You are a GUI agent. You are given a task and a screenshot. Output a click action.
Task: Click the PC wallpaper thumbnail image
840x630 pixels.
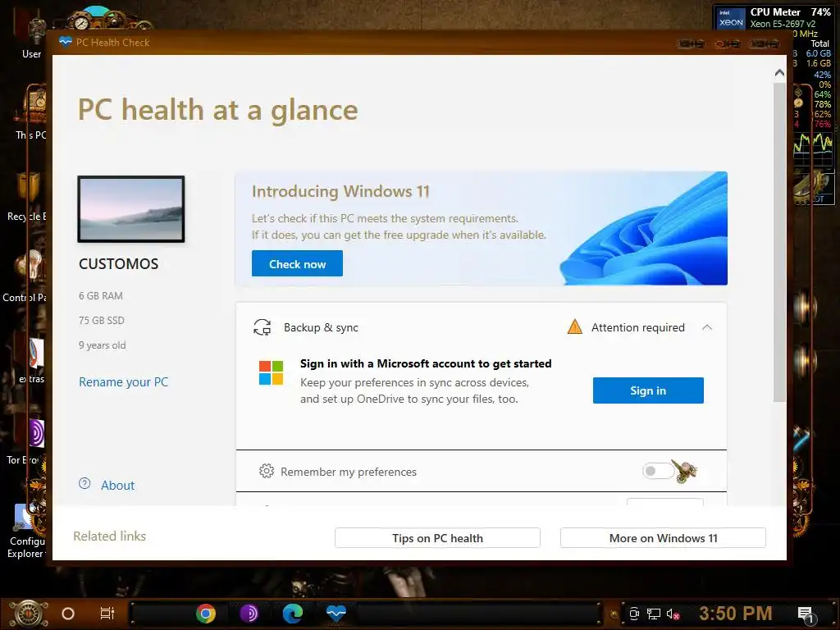pos(131,209)
